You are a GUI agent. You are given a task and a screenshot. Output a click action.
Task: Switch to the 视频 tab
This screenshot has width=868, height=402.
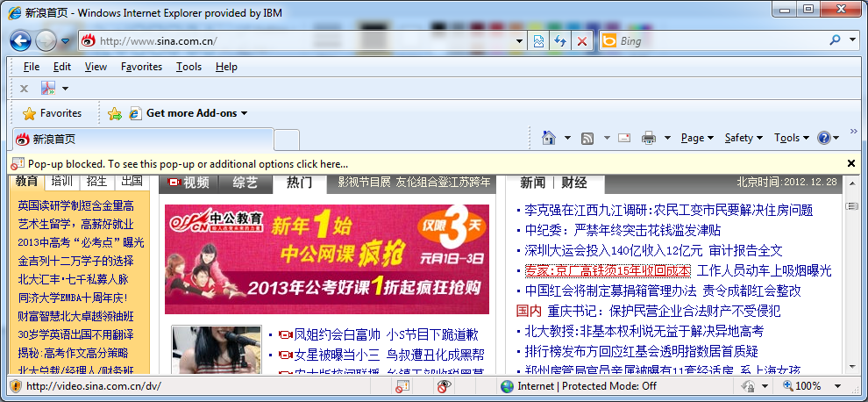189,183
